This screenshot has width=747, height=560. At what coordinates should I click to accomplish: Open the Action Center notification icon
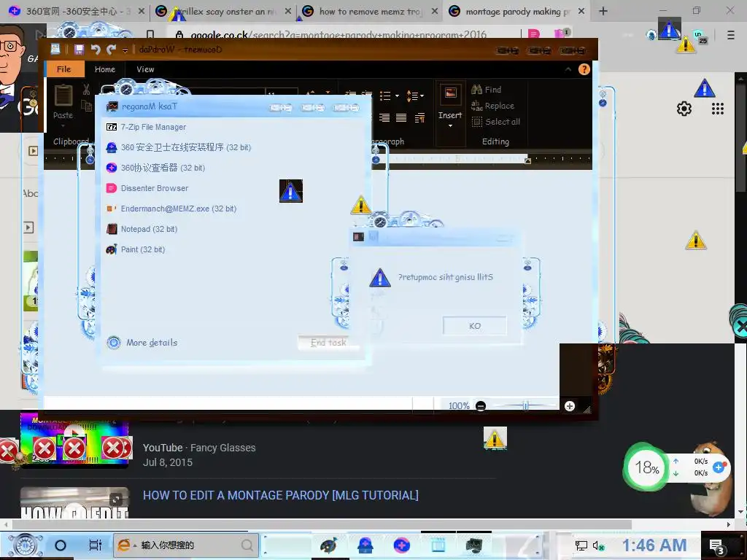click(x=718, y=546)
